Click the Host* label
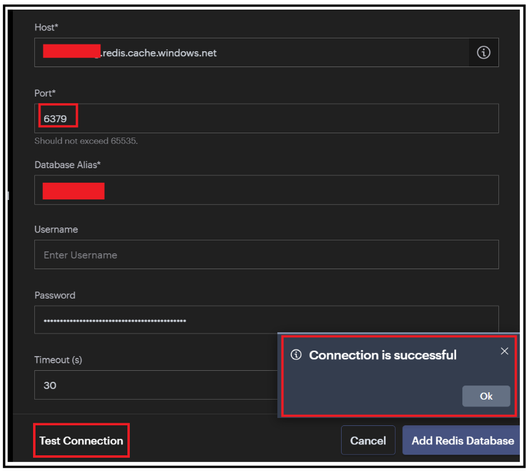Viewport: 529px width, 471px height. tap(46, 27)
